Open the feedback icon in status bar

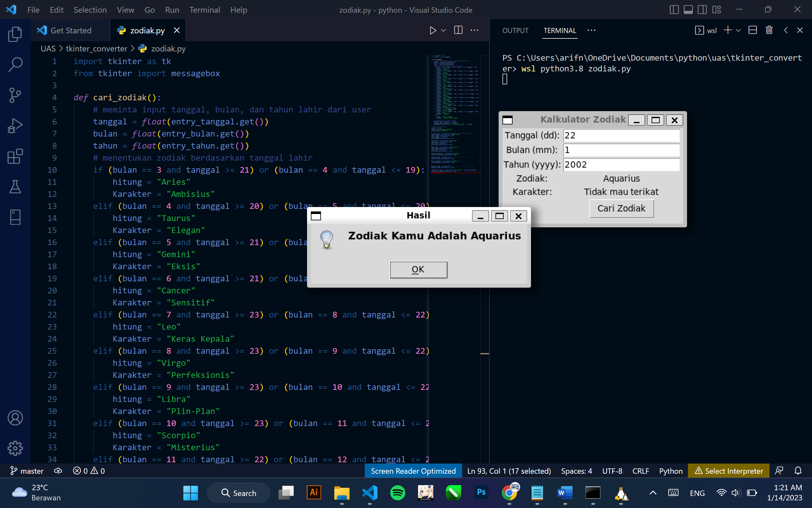(x=779, y=471)
